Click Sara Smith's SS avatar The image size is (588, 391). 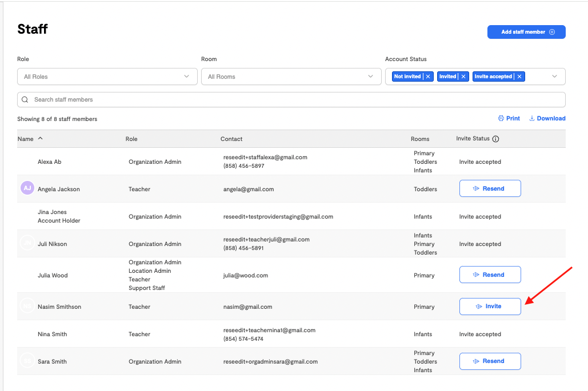27,361
